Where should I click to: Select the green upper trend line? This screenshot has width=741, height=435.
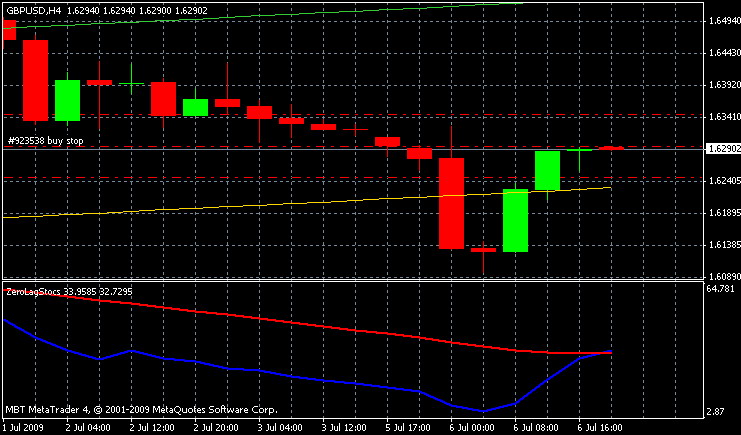(262, 15)
